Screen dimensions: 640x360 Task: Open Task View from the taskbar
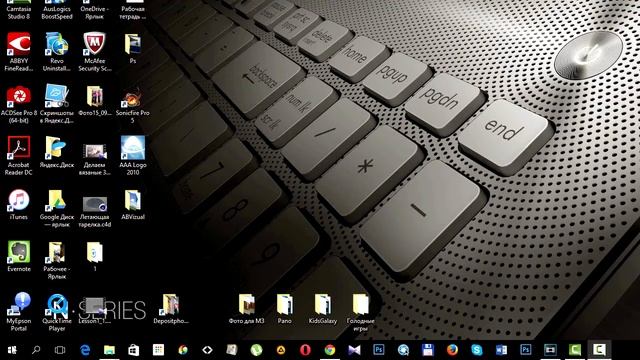[60, 350]
